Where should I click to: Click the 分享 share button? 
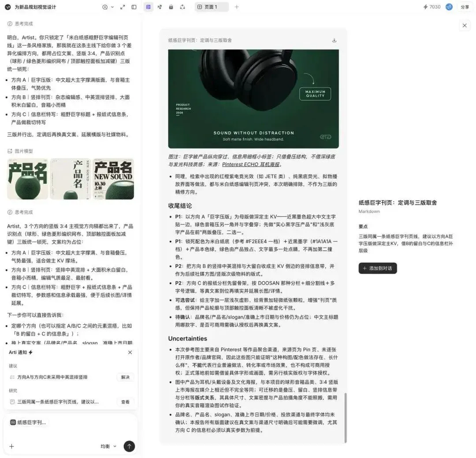tap(465, 7)
